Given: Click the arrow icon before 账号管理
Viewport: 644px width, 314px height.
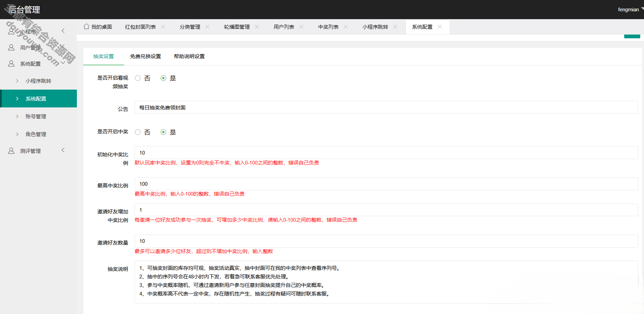Looking at the screenshot, I should coord(17,116).
